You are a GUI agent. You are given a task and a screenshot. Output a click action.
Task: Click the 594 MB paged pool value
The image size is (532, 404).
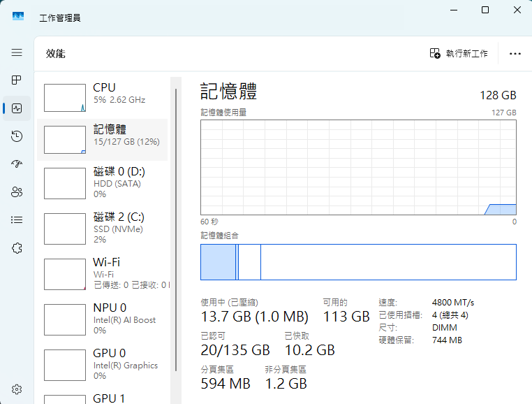tap(226, 384)
